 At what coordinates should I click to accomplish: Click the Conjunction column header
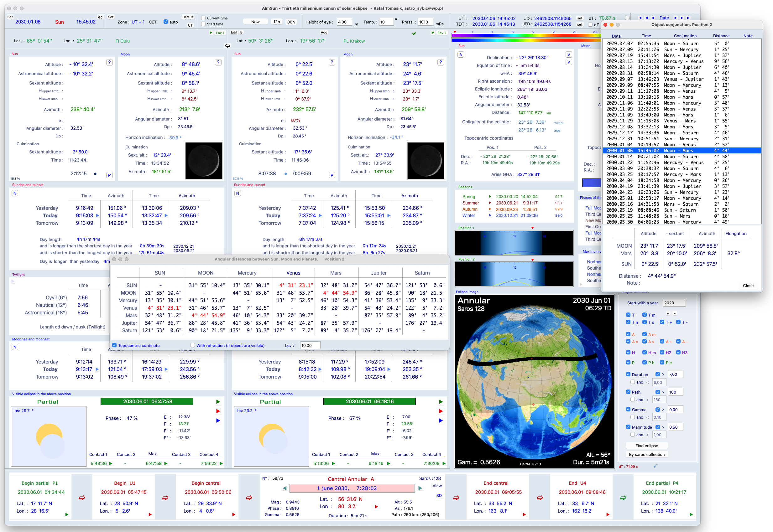685,36
